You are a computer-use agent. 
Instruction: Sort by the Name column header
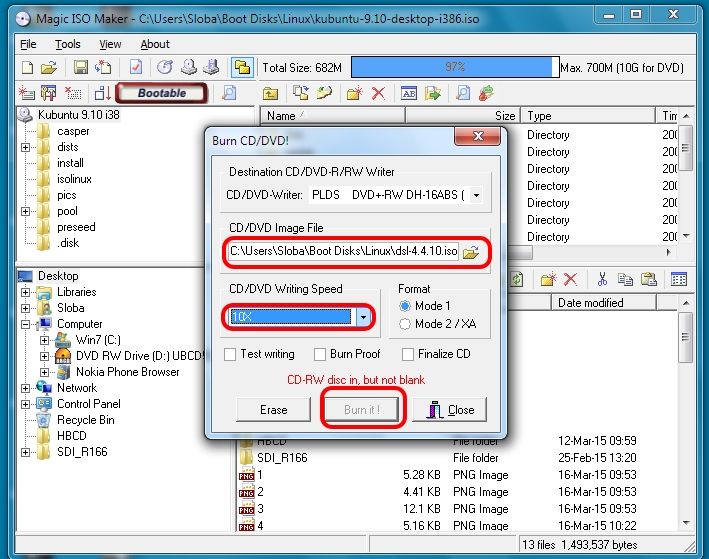[x=332, y=116]
